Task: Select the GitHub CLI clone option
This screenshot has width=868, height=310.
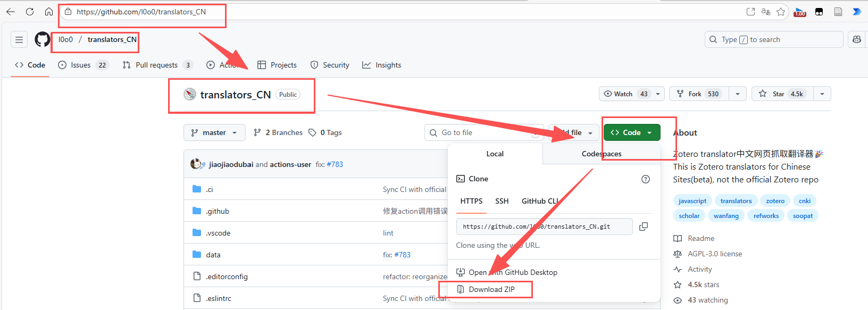Action: [540, 201]
